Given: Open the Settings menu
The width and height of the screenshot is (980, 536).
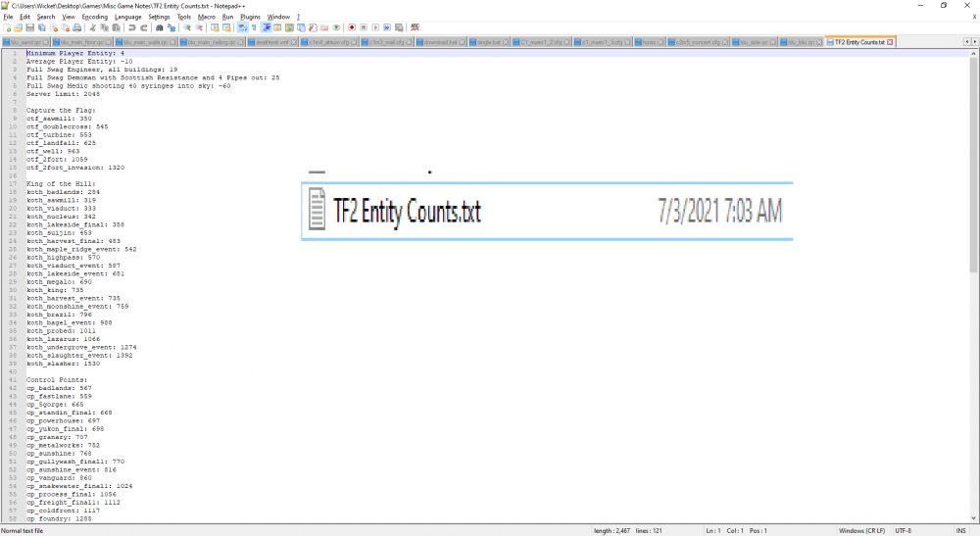Looking at the screenshot, I should [x=159, y=17].
